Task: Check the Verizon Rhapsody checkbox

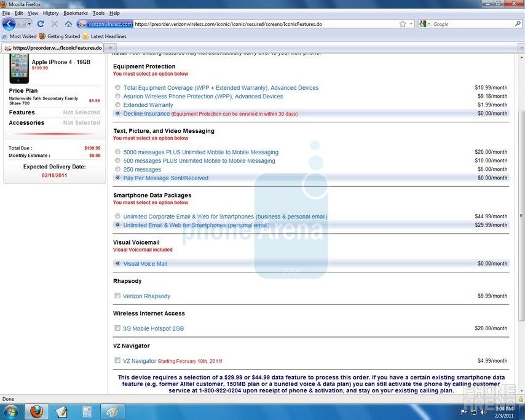Action: tap(117, 295)
